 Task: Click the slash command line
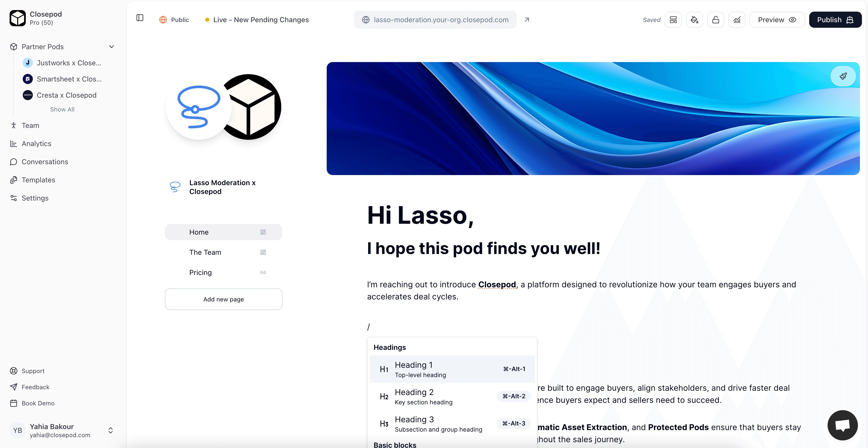coord(369,327)
